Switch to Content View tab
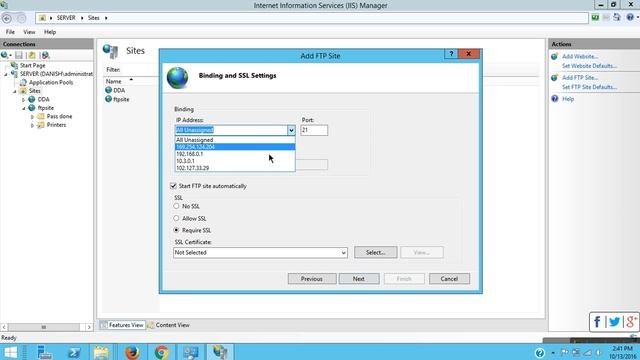This screenshot has width=640, height=360. [169, 325]
